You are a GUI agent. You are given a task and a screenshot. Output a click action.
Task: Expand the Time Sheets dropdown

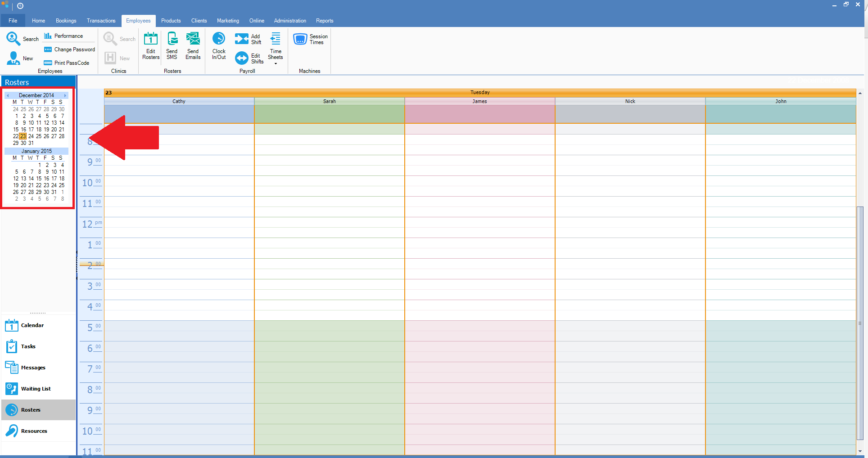click(x=276, y=63)
